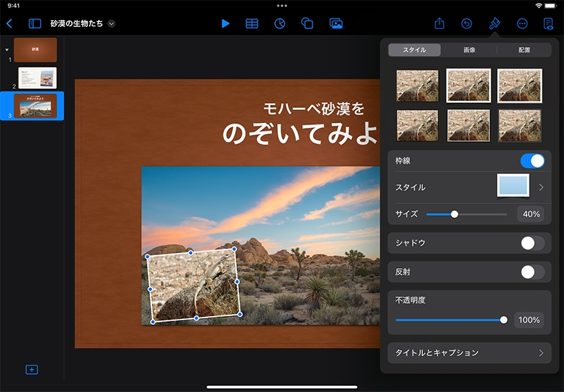Open タイトルとキャプション settings
Viewport: 564px width, 392px height.
469,353
